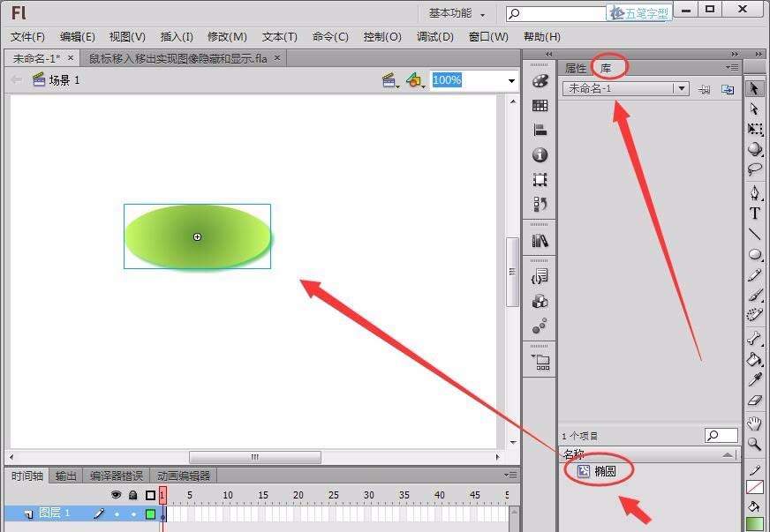
Task: Select the Paint Bucket tool
Action: [755, 359]
